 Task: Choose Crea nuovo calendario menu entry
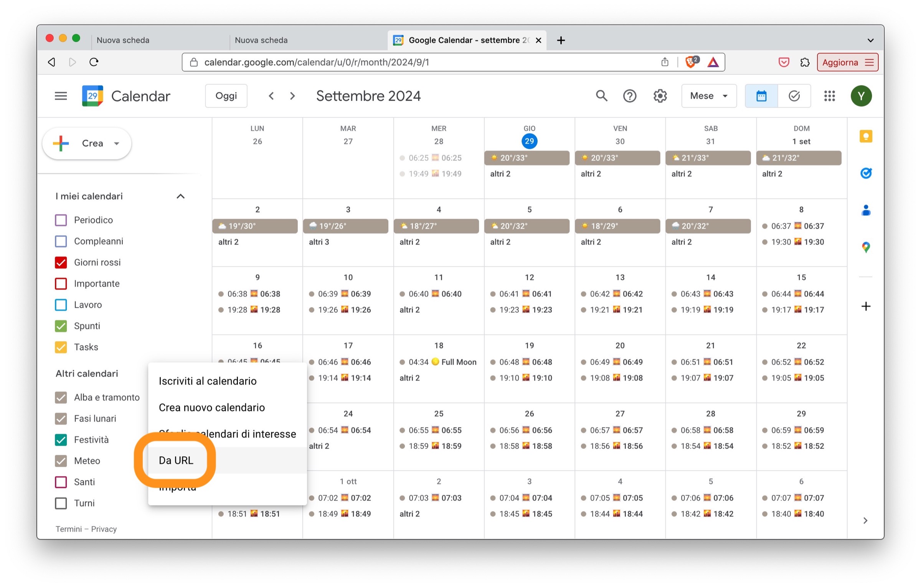(x=211, y=407)
